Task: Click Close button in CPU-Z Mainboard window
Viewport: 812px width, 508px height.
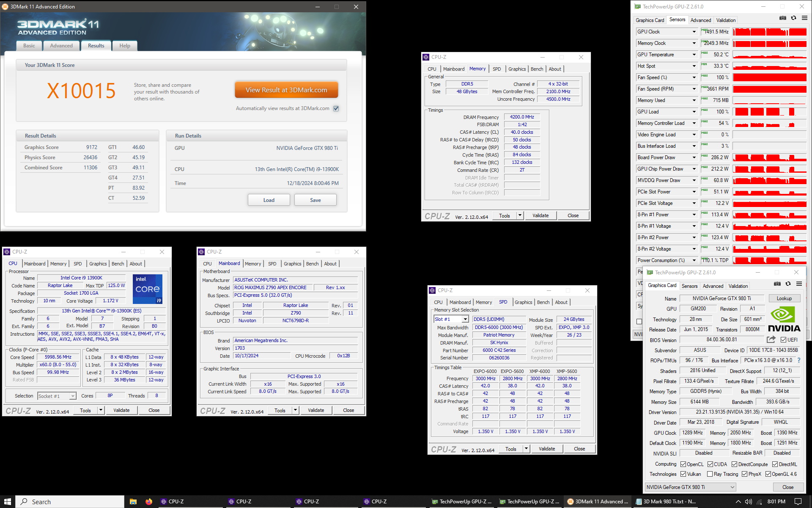Action: 348,410
